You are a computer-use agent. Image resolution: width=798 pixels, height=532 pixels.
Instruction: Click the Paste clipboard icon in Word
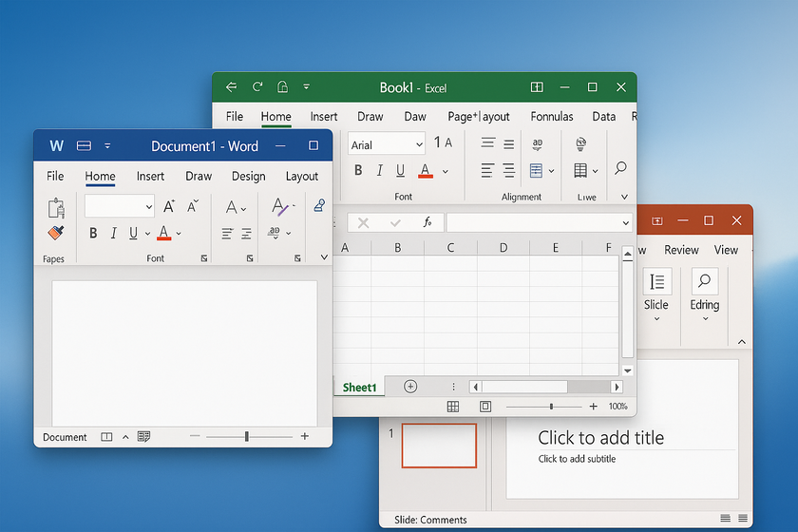[x=56, y=207]
